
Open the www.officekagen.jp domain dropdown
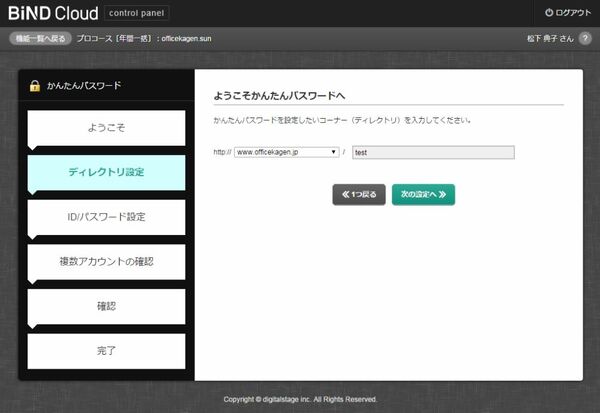pos(287,152)
